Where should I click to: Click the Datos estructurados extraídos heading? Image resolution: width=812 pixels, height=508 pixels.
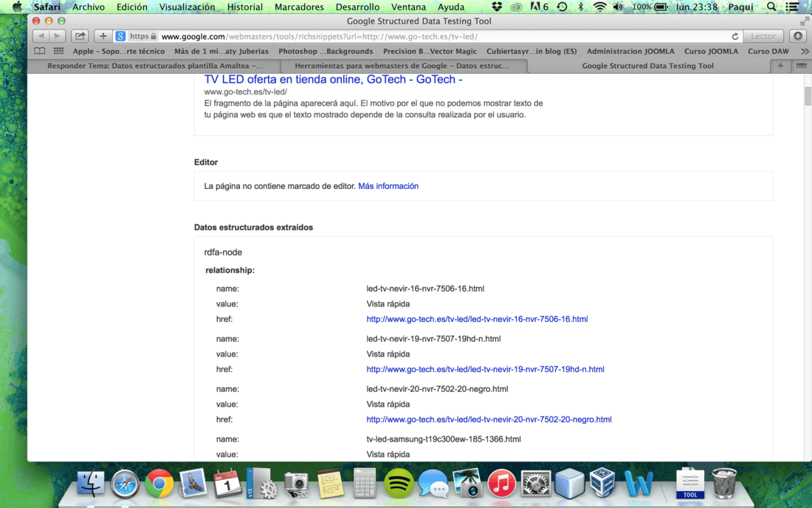point(253,227)
